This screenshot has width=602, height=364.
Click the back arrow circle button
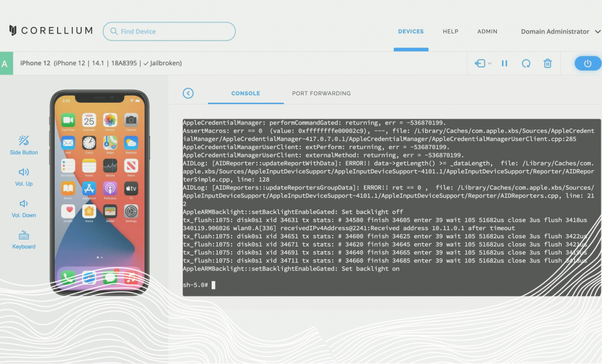pyautogui.click(x=188, y=93)
